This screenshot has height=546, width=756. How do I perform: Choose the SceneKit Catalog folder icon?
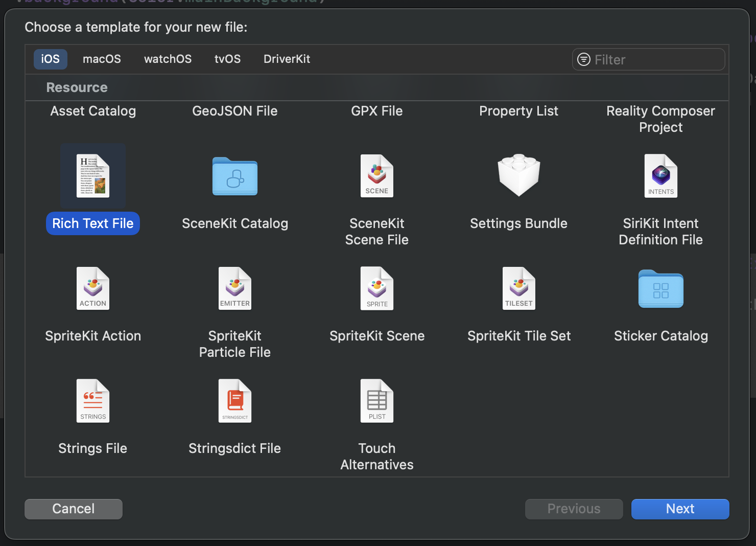pyautogui.click(x=235, y=176)
